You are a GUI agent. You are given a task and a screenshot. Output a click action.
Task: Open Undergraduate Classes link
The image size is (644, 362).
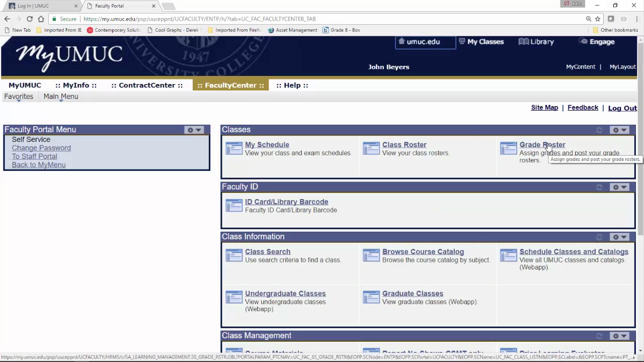(285, 294)
